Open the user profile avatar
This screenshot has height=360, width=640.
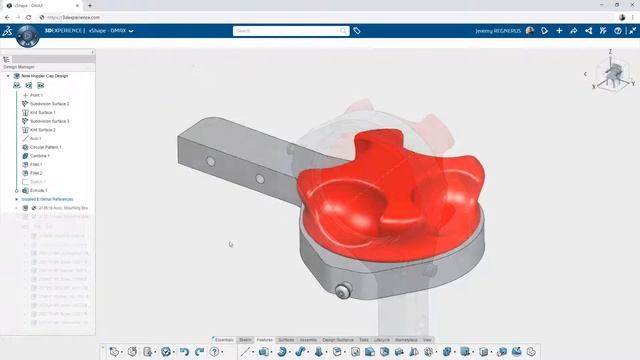530,31
